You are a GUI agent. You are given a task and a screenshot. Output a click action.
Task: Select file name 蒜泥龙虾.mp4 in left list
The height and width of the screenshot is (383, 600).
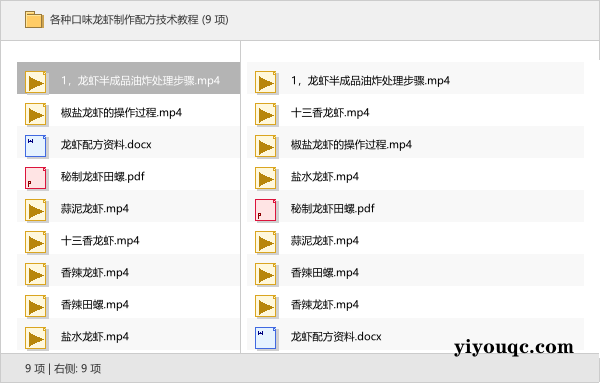[95, 209]
